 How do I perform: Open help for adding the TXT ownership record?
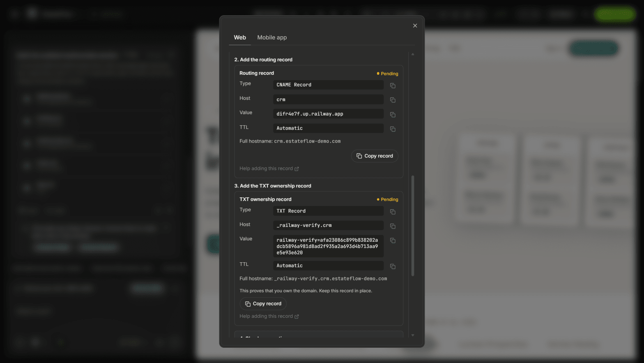pos(269,316)
